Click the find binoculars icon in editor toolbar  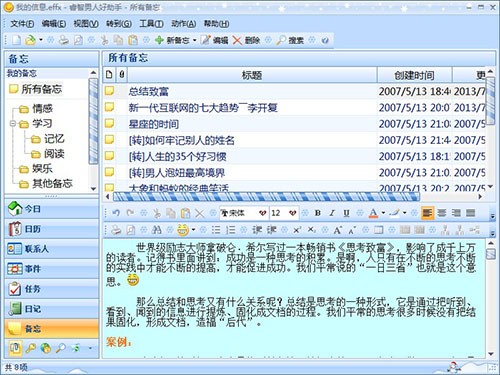[156, 230]
